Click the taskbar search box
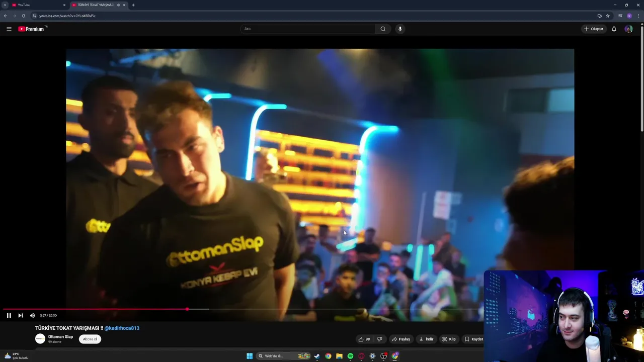Screen dimensions: 644x362 click(x=284, y=356)
